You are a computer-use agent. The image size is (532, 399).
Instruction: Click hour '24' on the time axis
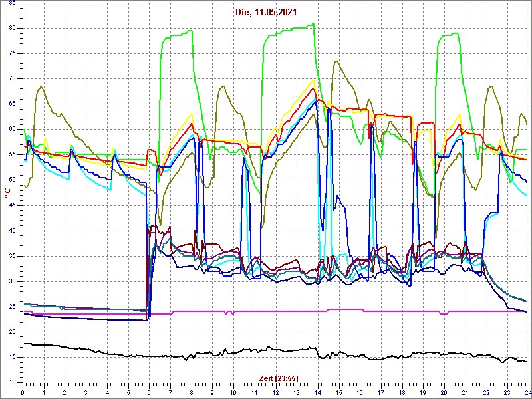(527, 394)
